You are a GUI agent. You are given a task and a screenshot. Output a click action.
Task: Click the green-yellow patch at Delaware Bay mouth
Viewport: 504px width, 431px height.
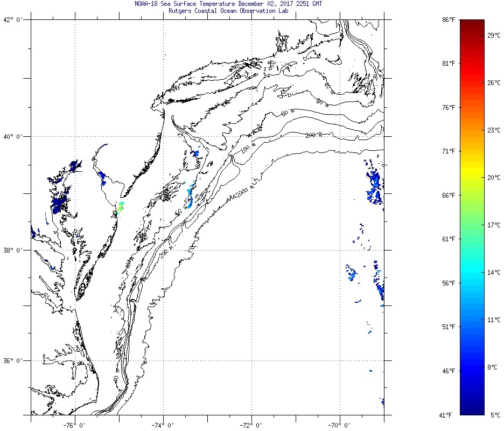pyautogui.click(x=120, y=207)
